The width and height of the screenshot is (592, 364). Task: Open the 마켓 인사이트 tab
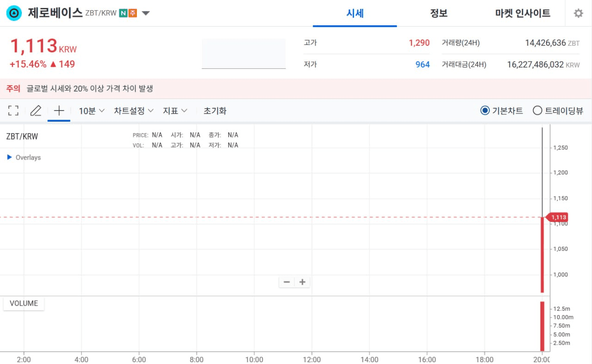click(523, 13)
